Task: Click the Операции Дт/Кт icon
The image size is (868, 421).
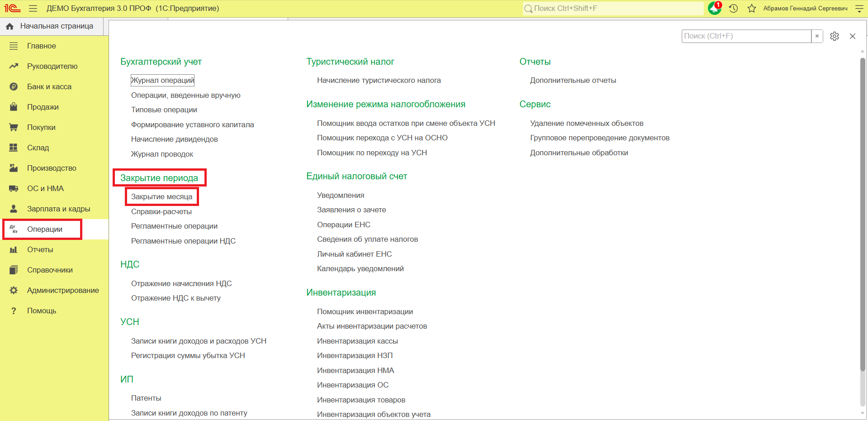Action: coord(14,229)
